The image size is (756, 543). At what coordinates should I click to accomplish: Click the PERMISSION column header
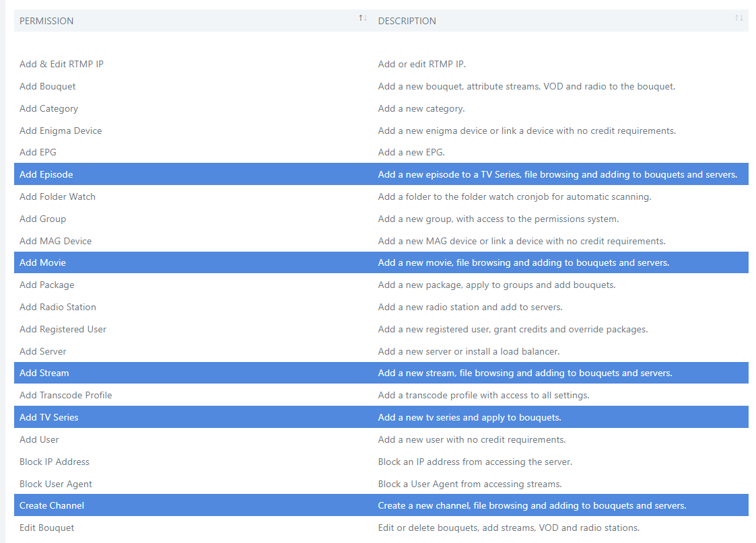pos(193,21)
